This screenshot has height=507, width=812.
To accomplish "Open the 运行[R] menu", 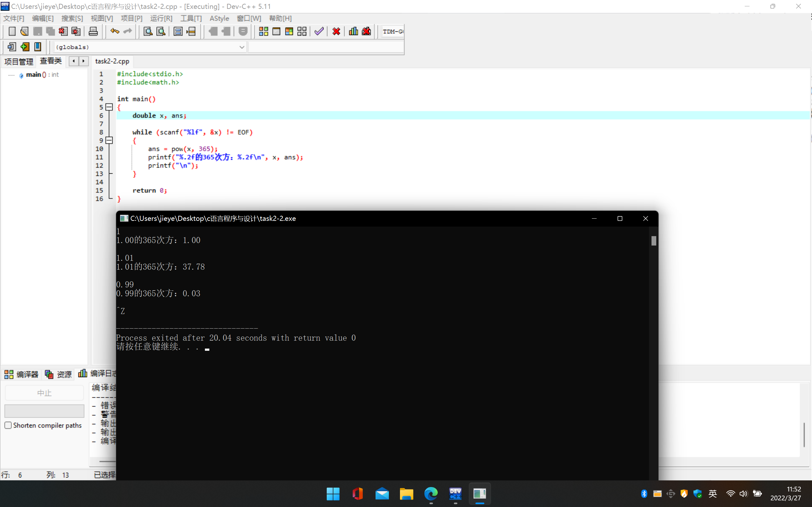I will click(161, 18).
